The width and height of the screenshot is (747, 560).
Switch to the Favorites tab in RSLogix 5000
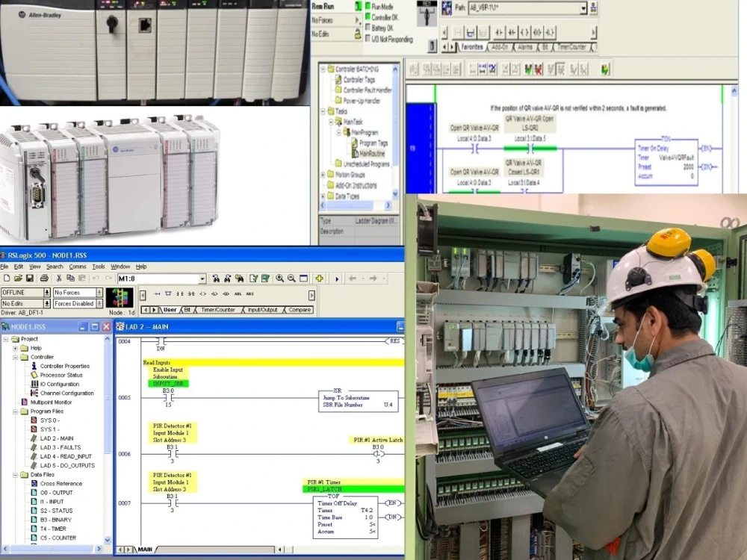coord(472,46)
